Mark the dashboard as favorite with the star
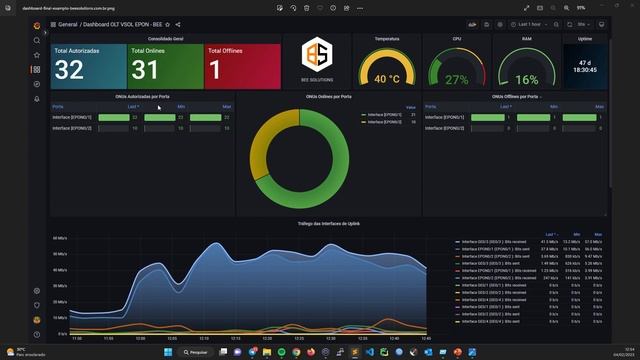Screen dimensions: 640x360 click(x=167, y=24)
